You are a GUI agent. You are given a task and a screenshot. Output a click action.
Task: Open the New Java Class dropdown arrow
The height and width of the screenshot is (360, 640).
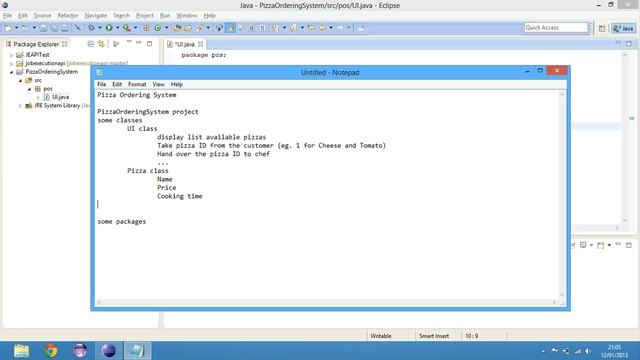click(166, 28)
